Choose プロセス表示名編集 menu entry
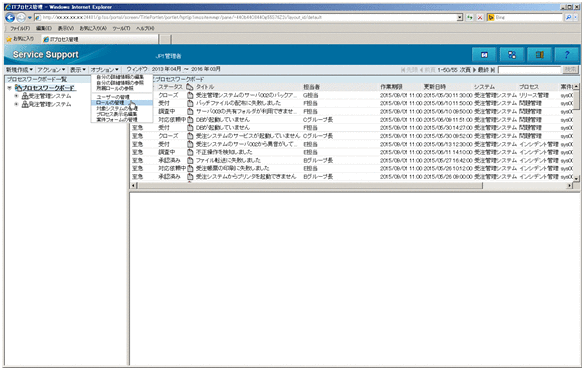This screenshot has width=585, height=371. (116, 114)
